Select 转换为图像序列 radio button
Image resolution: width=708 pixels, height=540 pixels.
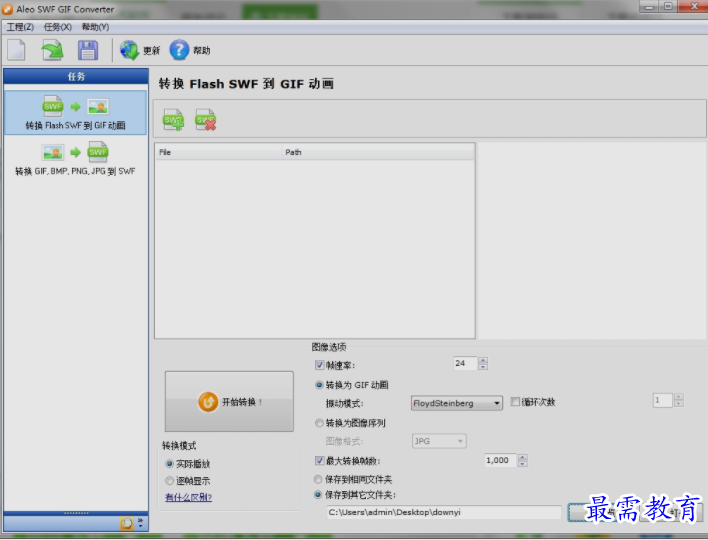tap(319, 423)
